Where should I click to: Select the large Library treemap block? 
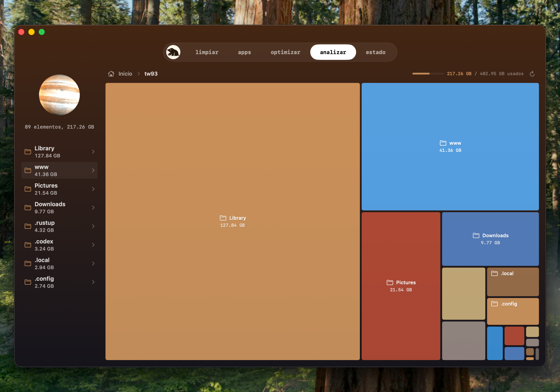tap(233, 221)
